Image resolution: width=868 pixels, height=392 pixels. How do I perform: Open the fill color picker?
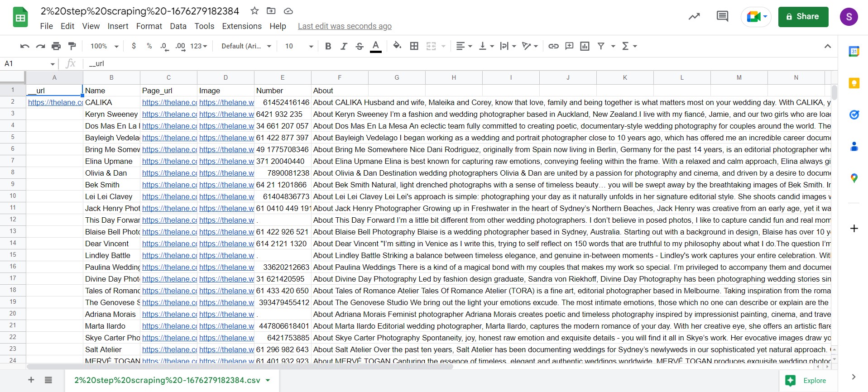click(x=397, y=46)
